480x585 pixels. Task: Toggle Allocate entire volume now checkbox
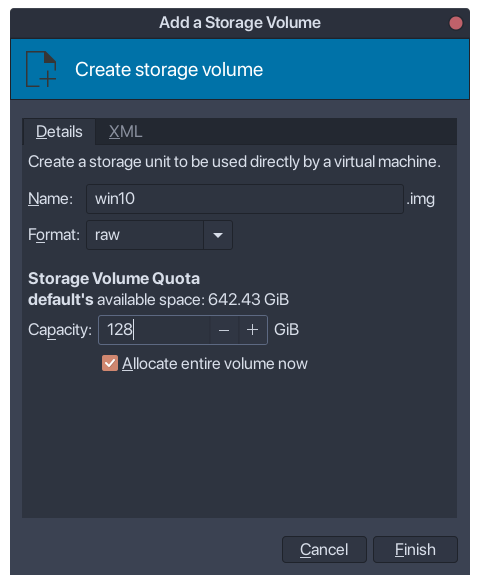(x=110, y=363)
